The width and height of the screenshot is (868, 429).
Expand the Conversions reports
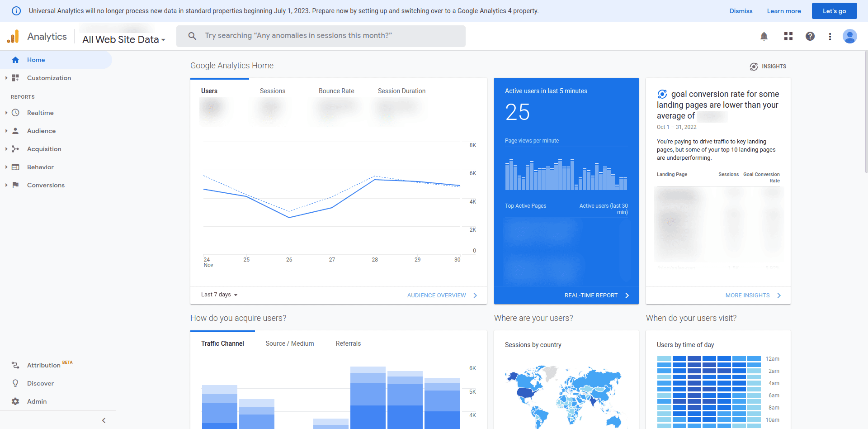pos(6,185)
